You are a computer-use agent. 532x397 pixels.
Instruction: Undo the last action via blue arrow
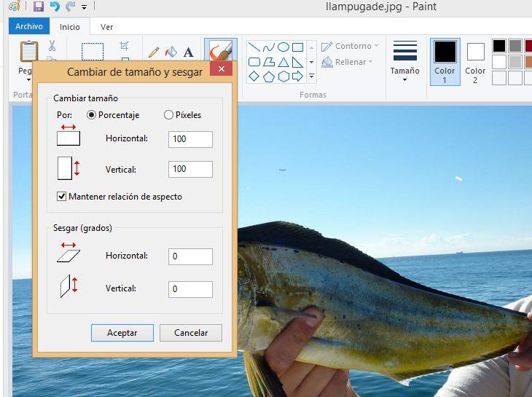[x=55, y=6]
